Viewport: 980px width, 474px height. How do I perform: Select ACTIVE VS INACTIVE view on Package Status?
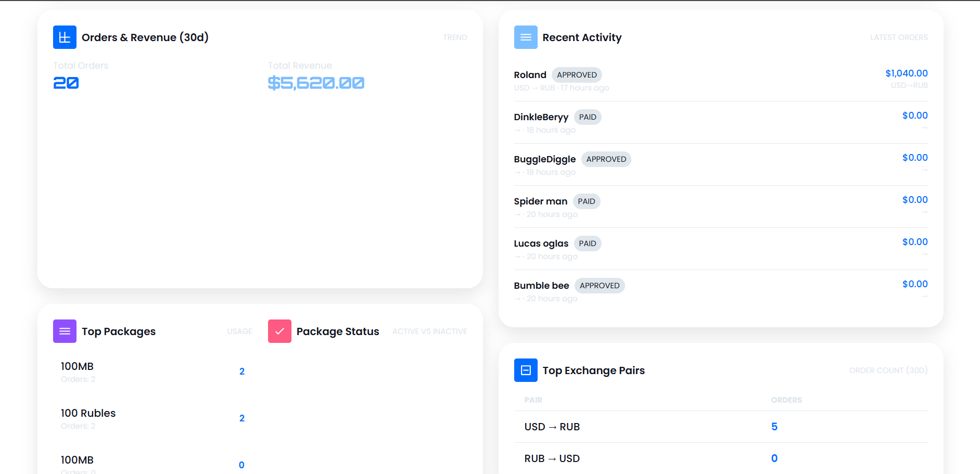click(x=429, y=331)
